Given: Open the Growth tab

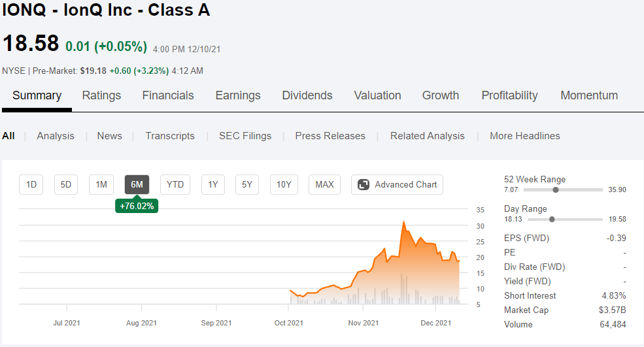Looking at the screenshot, I should 441,95.
